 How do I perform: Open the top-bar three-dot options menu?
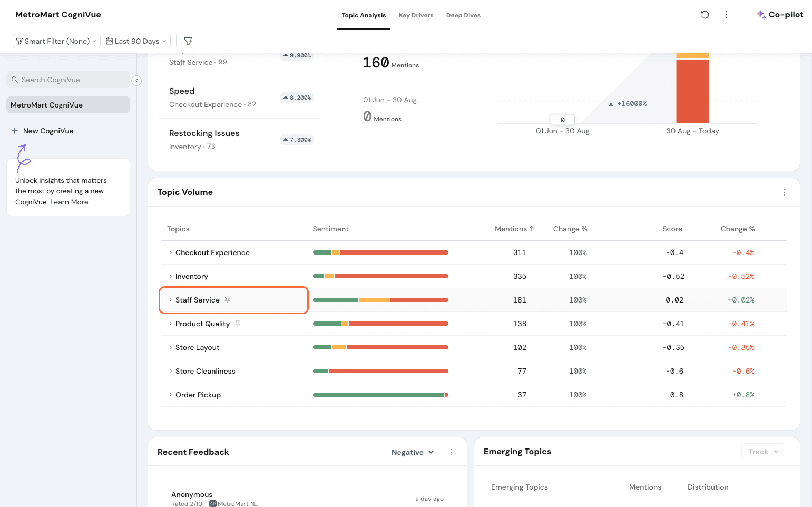[726, 15]
